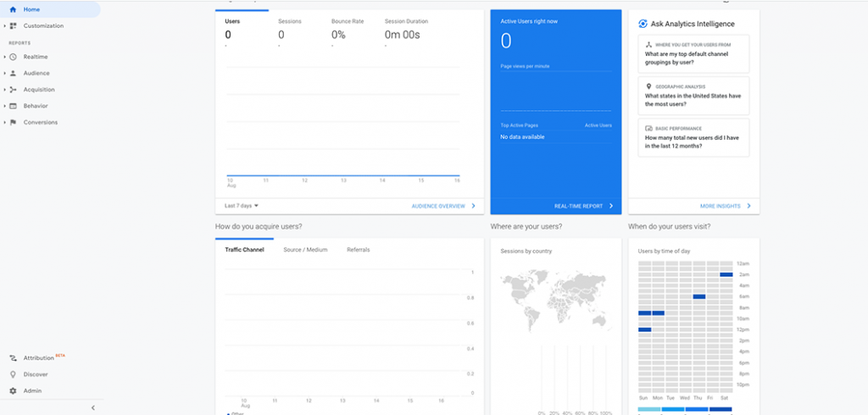Click the "Page views per minute" label
Image resolution: width=868 pixels, height=415 pixels.
pos(525,66)
